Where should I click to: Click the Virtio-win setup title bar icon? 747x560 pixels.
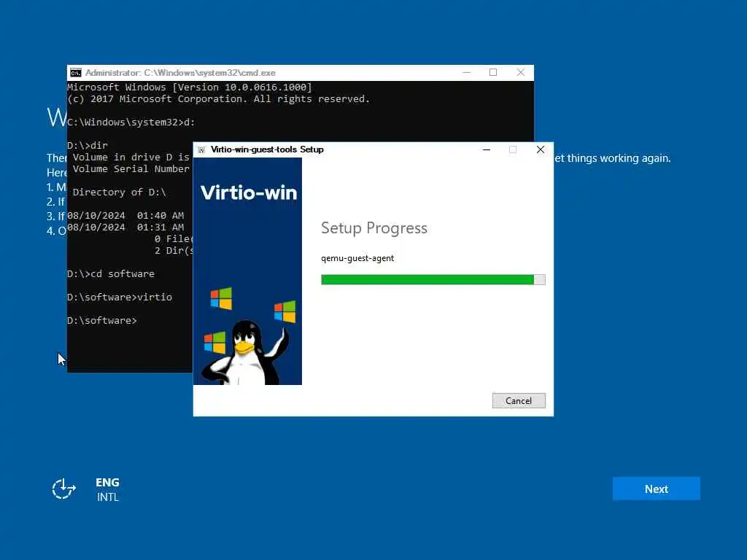click(201, 150)
